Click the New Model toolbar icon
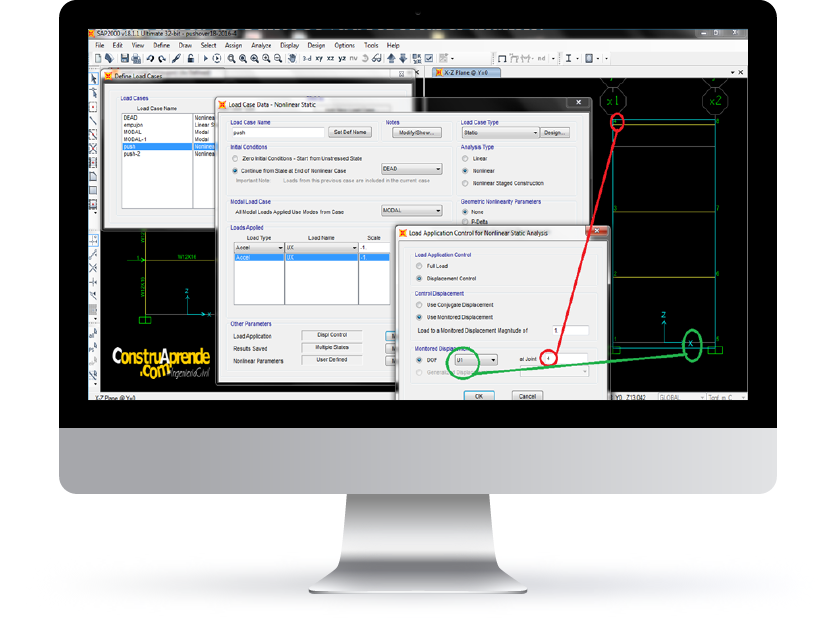 coord(98,58)
